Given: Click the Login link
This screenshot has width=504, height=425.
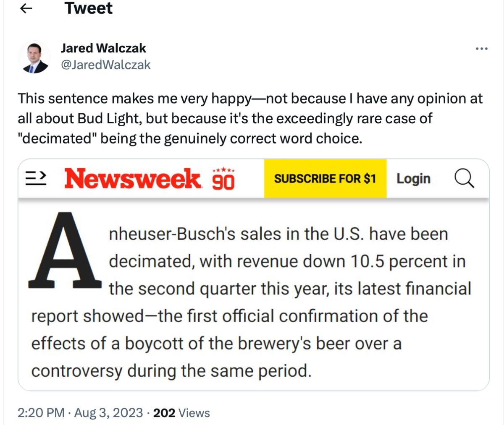Looking at the screenshot, I should click(x=413, y=179).
